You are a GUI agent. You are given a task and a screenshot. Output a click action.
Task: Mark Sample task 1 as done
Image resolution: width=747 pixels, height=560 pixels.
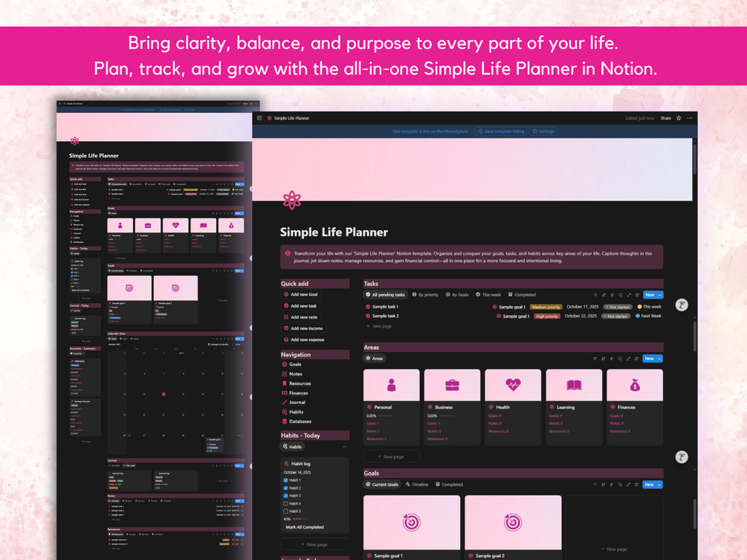(x=368, y=307)
